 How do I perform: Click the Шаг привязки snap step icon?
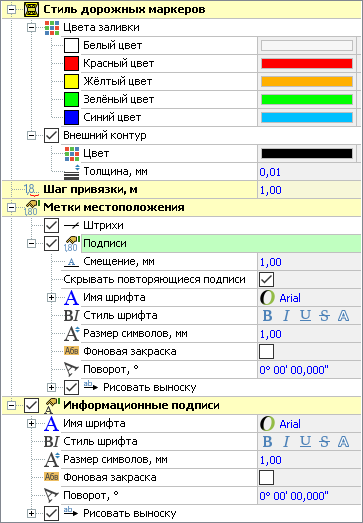31,189
